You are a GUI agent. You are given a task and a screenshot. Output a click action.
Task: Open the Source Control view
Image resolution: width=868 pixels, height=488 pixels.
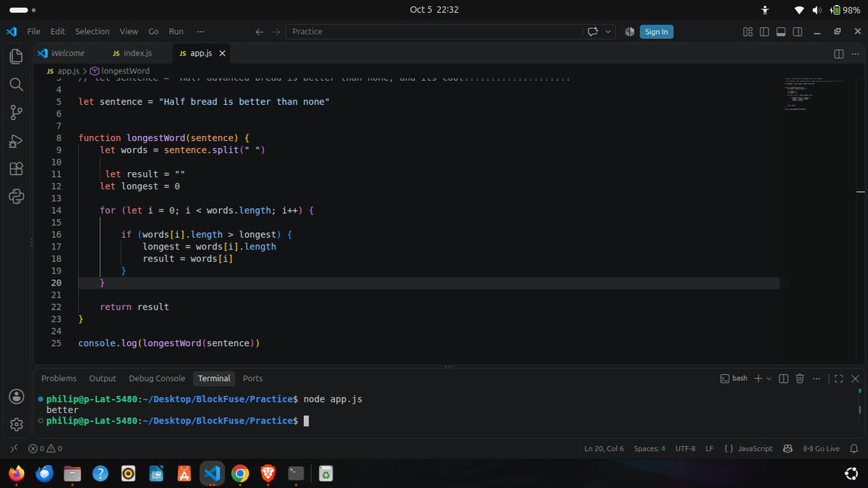pos(16,113)
